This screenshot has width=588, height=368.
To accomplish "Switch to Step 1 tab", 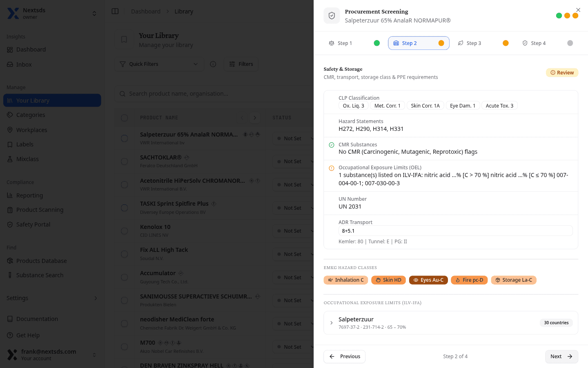I will pyautogui.click(x=354, y=43).
